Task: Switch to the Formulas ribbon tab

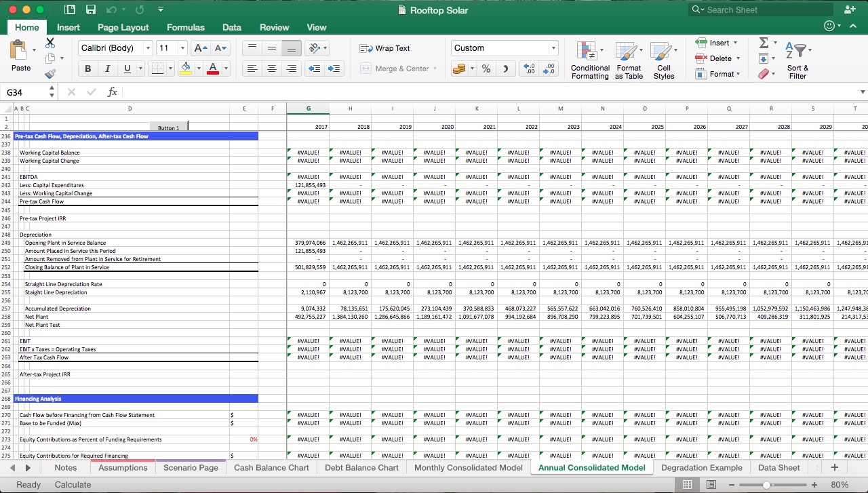Action: coord(185,27)
